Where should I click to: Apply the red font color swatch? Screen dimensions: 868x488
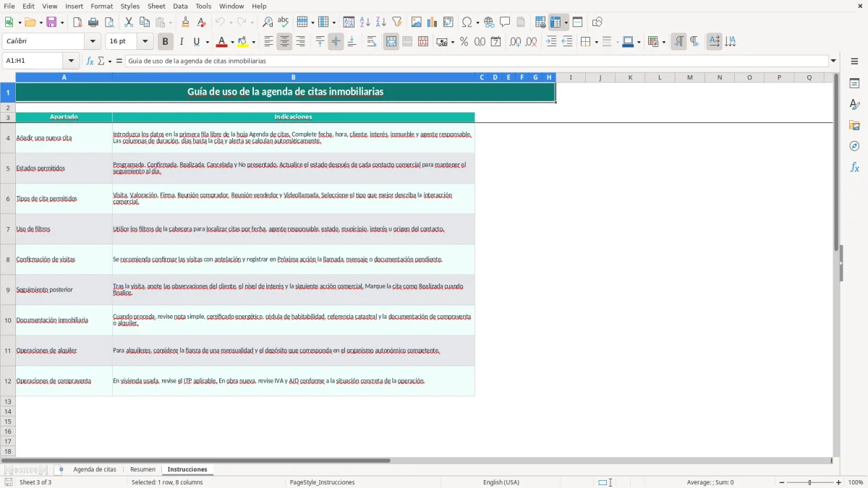[x=221, y=42]
